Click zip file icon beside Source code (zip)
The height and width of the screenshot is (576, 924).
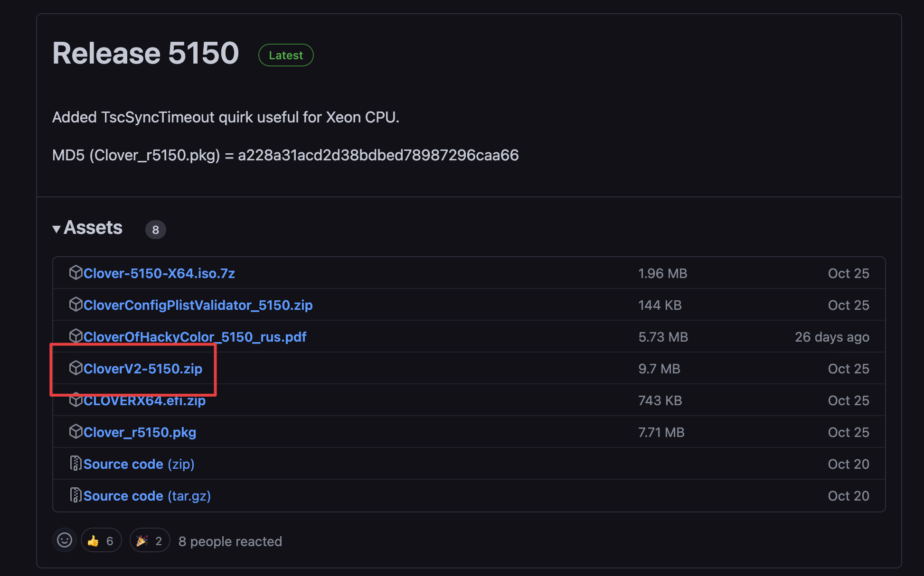[x=75, y=464]
